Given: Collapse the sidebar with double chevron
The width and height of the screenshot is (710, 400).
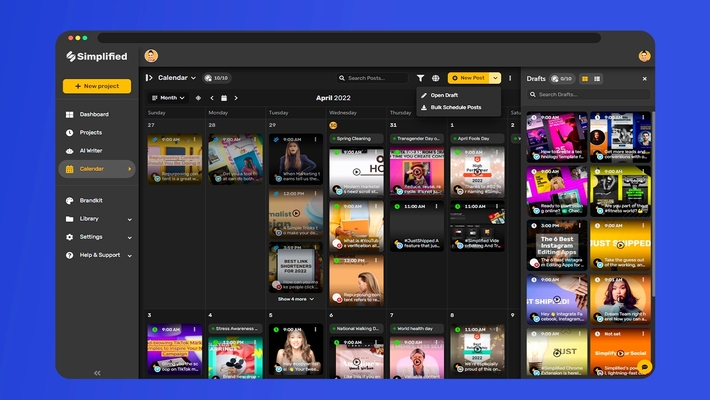Looking at the screenshot, I should (97, 373).
